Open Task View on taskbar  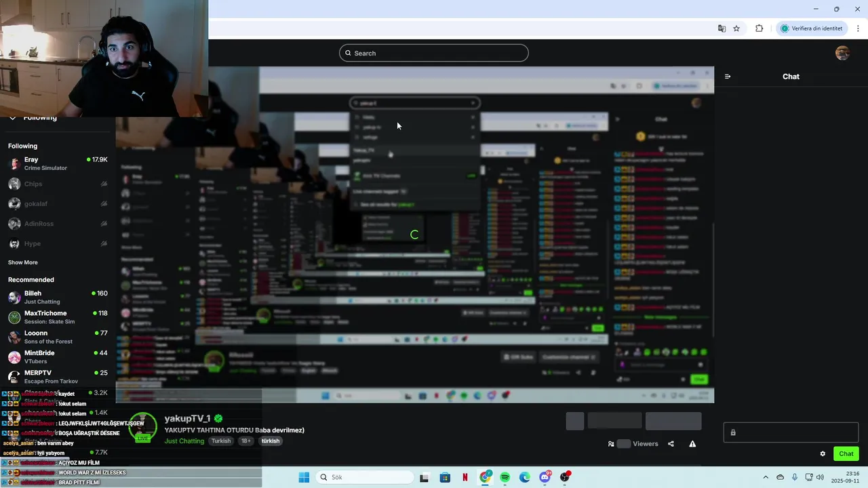click(x=424, y=477)
